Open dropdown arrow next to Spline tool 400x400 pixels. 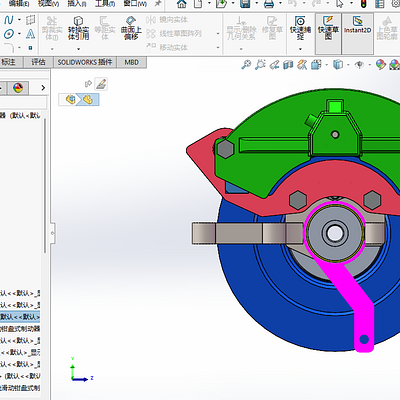[19, 20]
